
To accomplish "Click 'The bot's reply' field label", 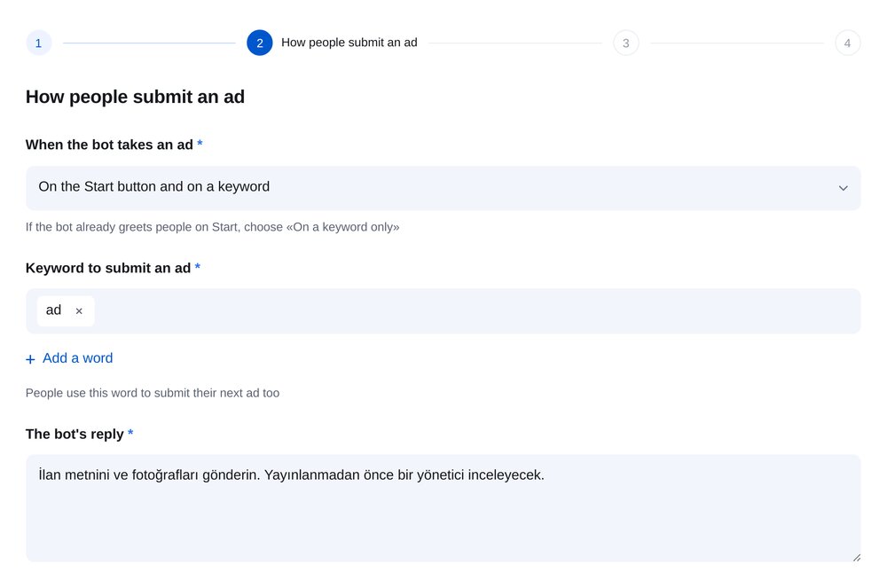I will [x=75, y=435].
